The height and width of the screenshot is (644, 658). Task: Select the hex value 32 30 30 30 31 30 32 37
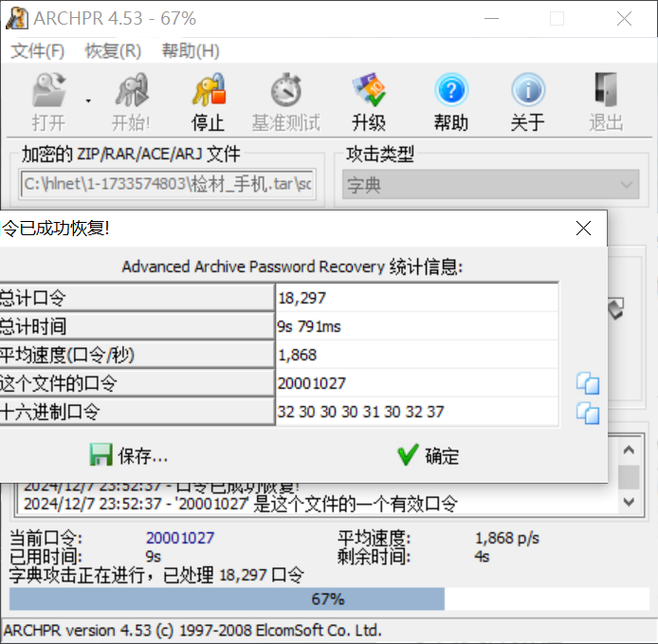coord(417,412)
